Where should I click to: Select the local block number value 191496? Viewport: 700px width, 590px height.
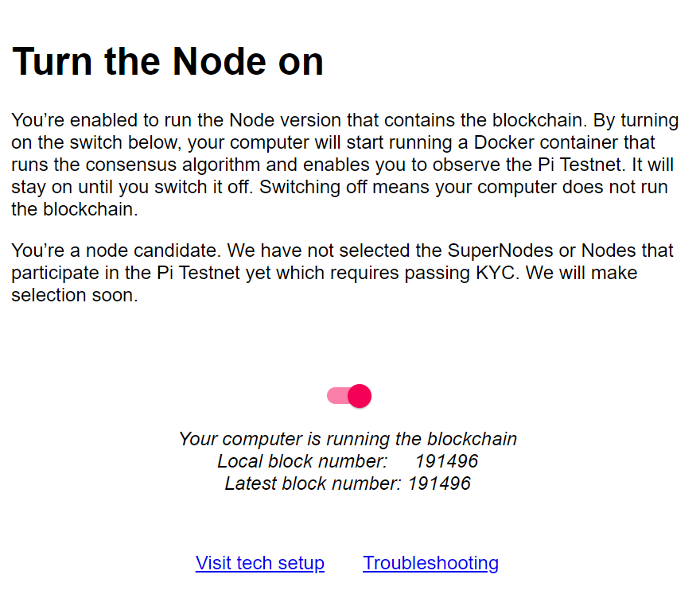point(446,461)
